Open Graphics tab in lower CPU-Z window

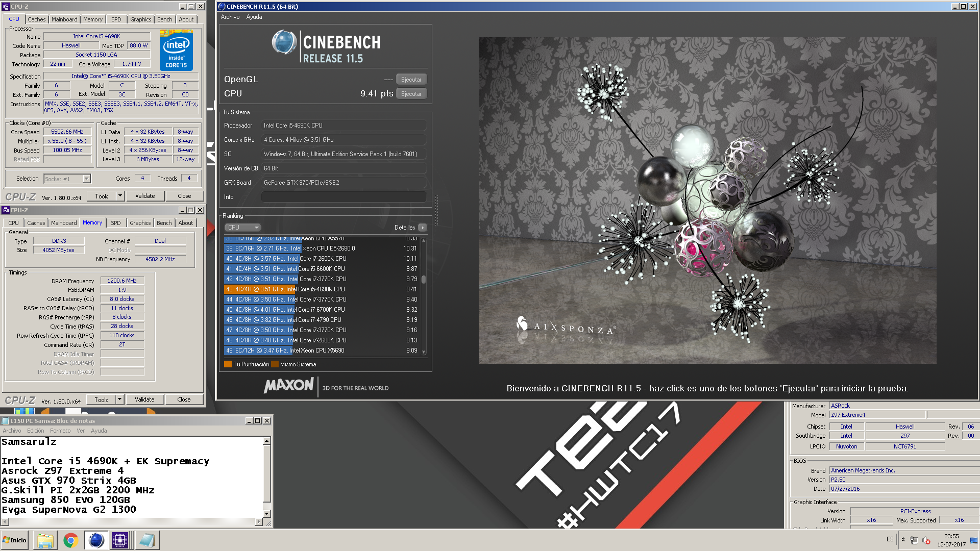pos(140,223)
